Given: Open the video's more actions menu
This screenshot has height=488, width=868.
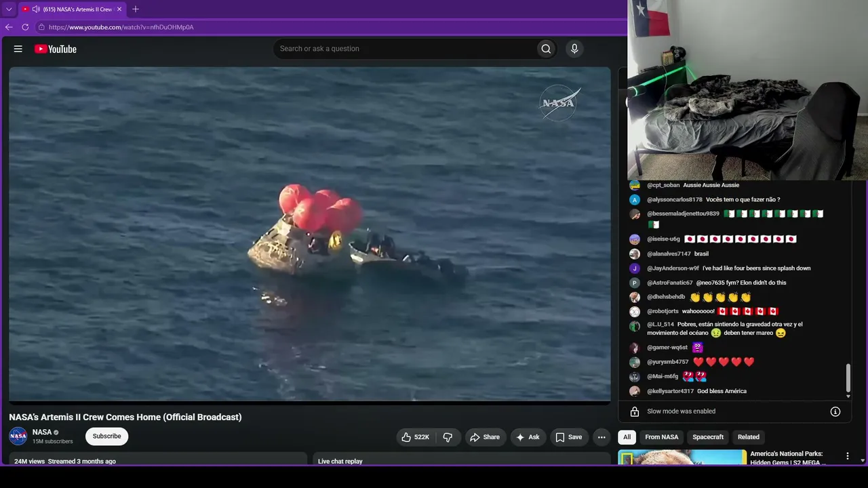Looking at the screenshot, I should point(601,437).
